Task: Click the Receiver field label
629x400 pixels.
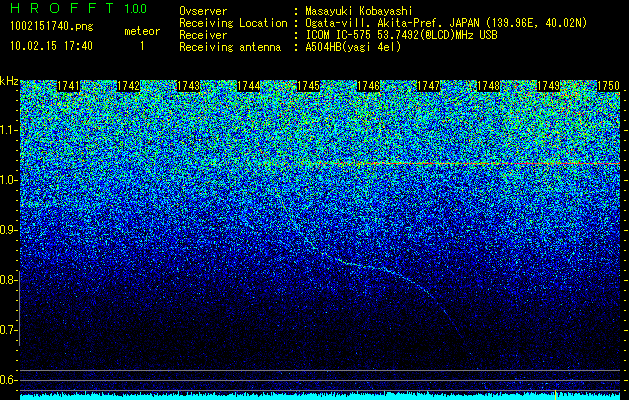Action: tap(203, 35)
